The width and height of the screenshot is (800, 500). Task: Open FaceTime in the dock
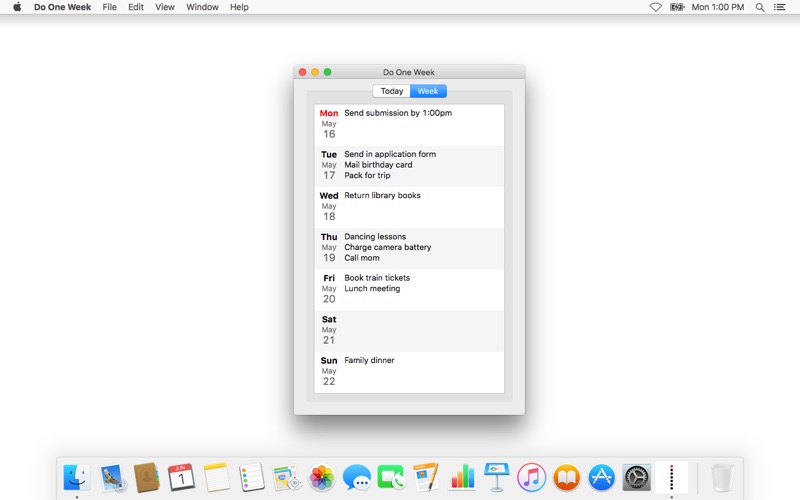(391, 478)
